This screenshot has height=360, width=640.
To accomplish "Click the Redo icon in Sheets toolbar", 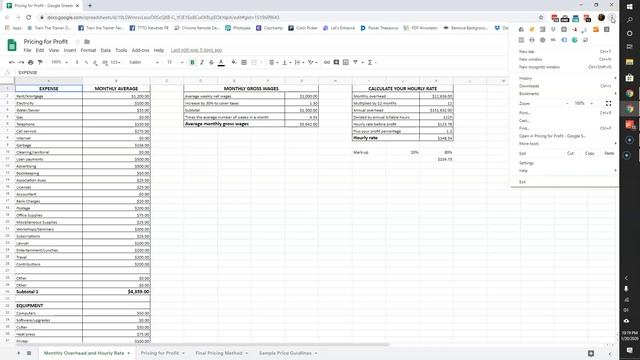I will (21, 62).
